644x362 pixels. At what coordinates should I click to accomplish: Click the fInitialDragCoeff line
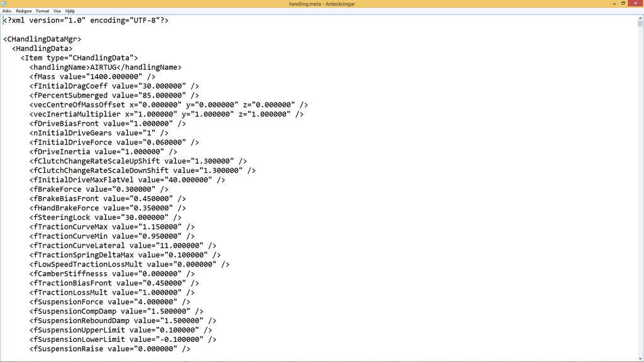tap(114, 86)
